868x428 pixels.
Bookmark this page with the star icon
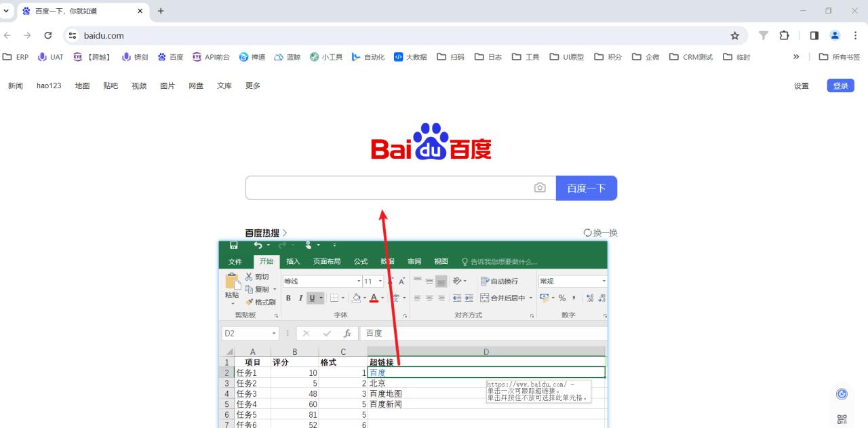[734, 35]
